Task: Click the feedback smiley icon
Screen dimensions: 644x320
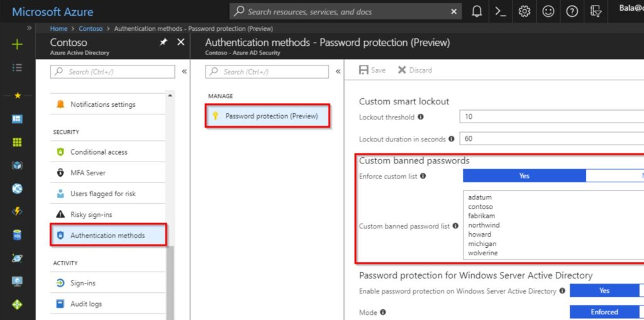Action: point(548,12)
